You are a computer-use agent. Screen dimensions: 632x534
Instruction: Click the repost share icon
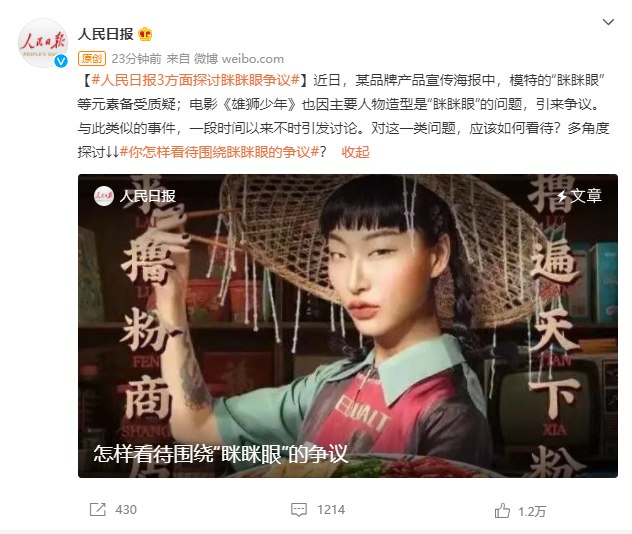[x=98, y=509]
